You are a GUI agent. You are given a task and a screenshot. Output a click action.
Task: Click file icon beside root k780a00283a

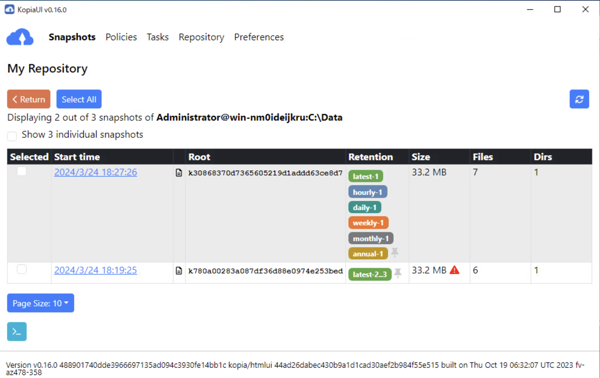pyautogui.click(x=179, y=270)
